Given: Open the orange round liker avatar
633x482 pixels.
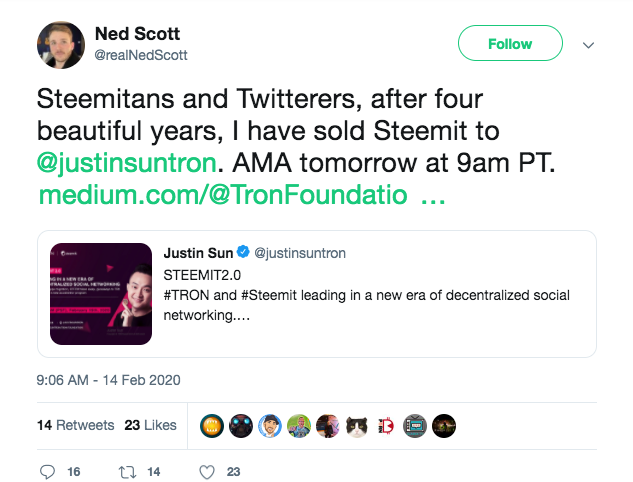Looking at the screenshot, I should click(x=212, y=426).
